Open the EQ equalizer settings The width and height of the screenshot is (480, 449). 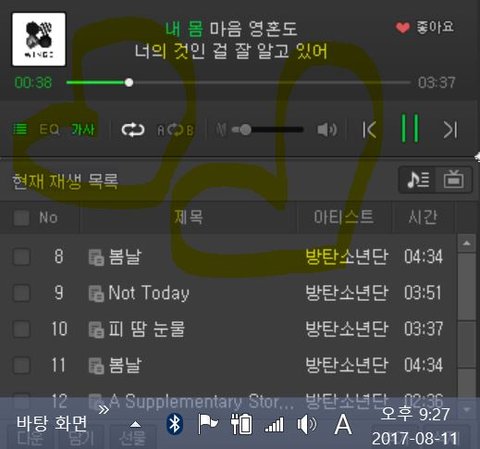point(49,129)
